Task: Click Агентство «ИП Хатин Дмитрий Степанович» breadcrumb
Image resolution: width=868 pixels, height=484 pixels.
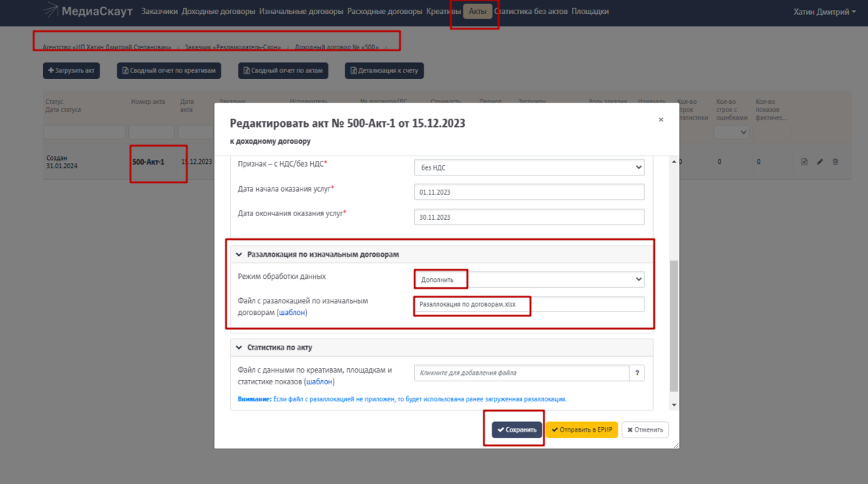Action: pos(107,47)
